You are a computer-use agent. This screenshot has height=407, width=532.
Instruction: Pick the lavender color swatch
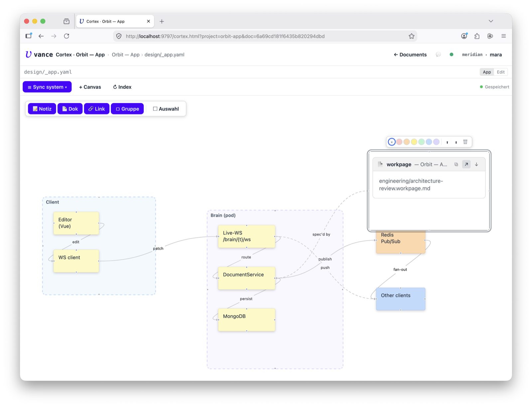tap(436, 142)
